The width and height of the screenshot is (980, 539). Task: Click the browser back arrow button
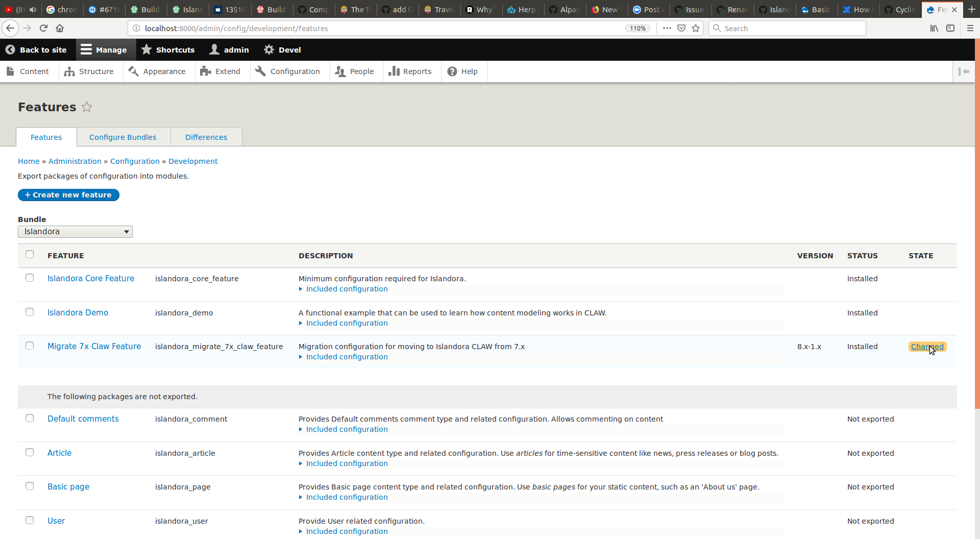pyautogui.click(x=10, y=28)
